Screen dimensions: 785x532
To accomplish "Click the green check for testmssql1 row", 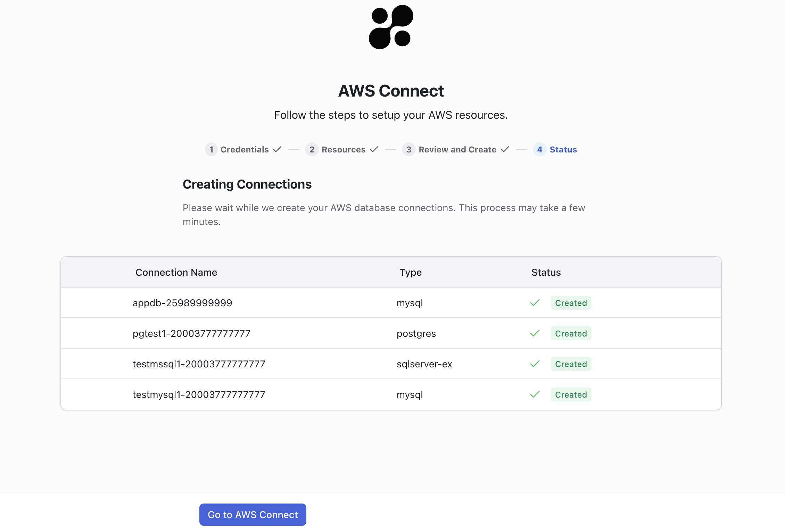I will click(x=534, y=364).
